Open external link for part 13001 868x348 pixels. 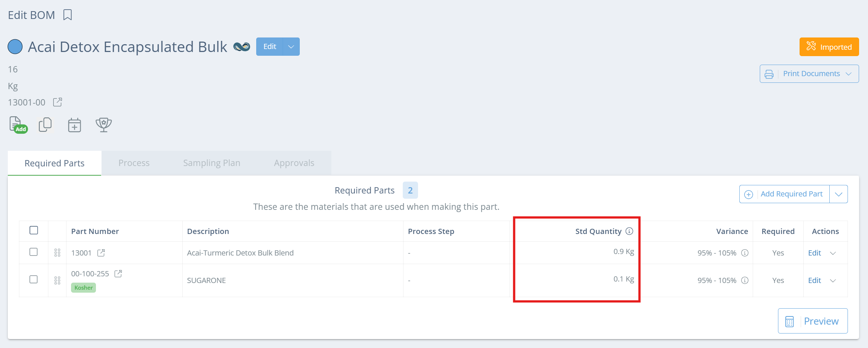pos(101,253)
